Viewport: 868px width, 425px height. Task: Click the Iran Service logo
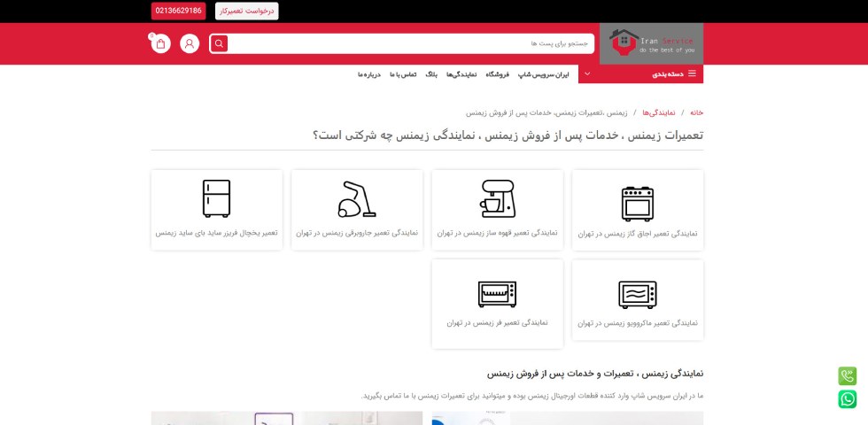652,43
